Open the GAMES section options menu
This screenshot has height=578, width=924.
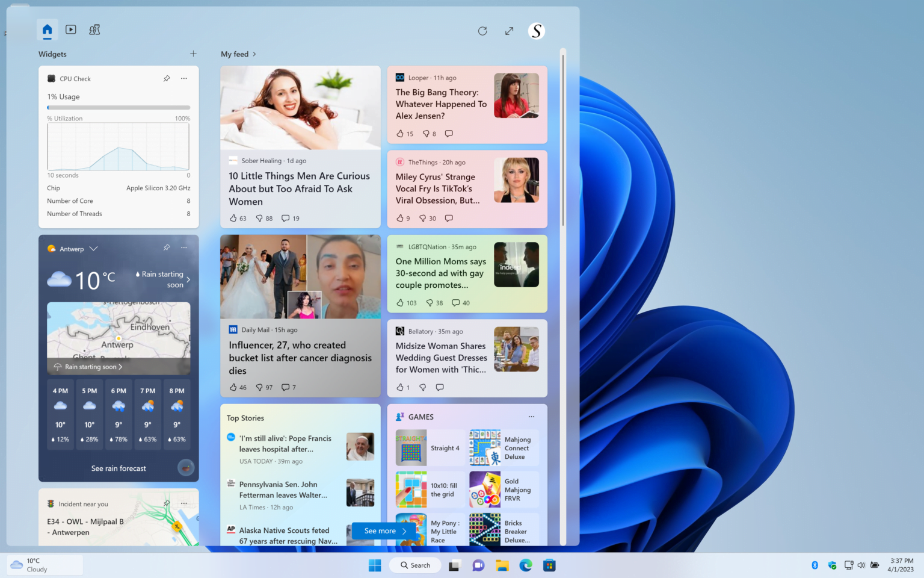point(531,416)
